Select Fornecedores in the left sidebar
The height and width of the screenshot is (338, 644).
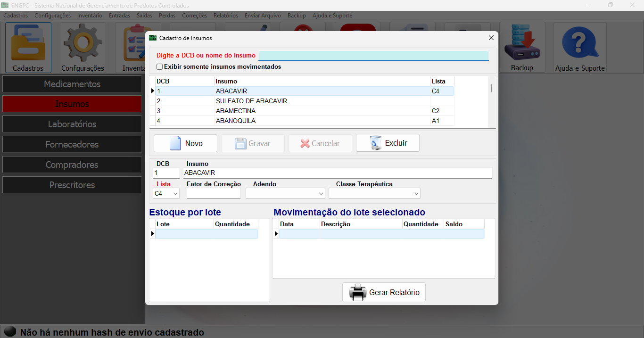pos(72,145)
